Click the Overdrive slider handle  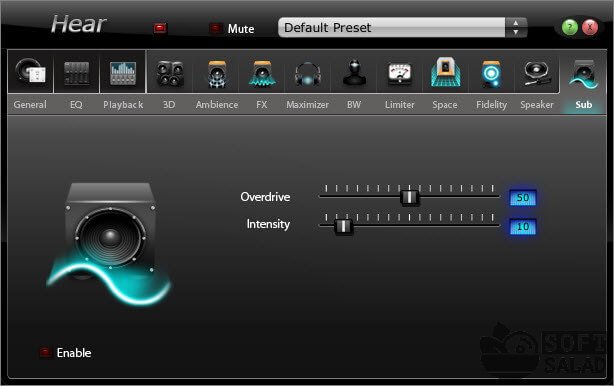tap(409, 197)
